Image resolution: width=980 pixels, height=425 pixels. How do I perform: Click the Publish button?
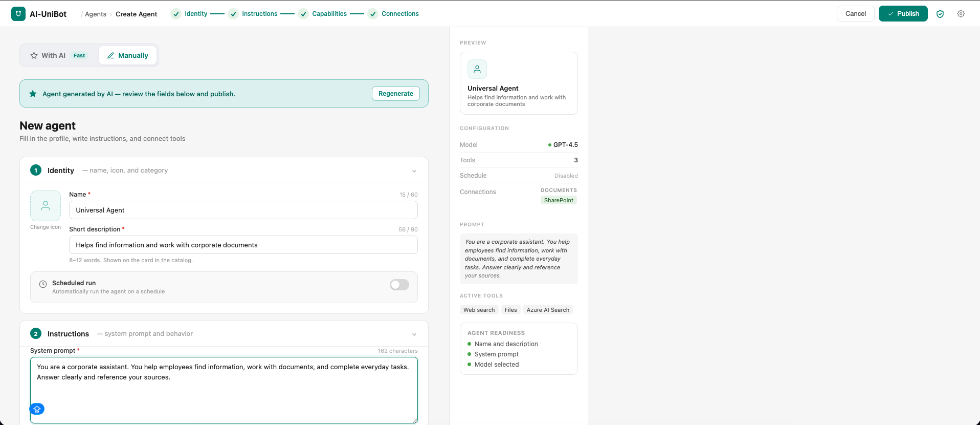click(903, 14)
